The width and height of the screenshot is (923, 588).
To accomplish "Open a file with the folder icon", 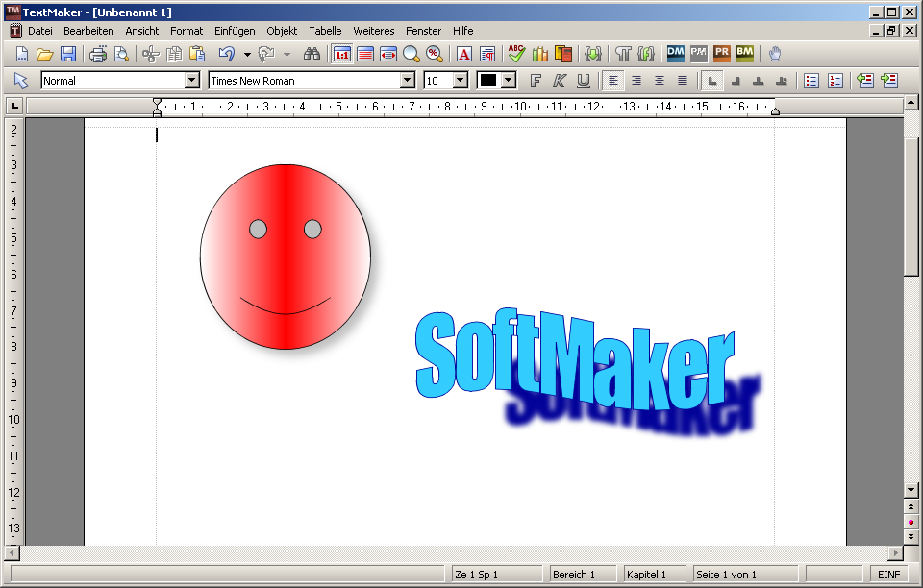I will (x=45, y=54).
